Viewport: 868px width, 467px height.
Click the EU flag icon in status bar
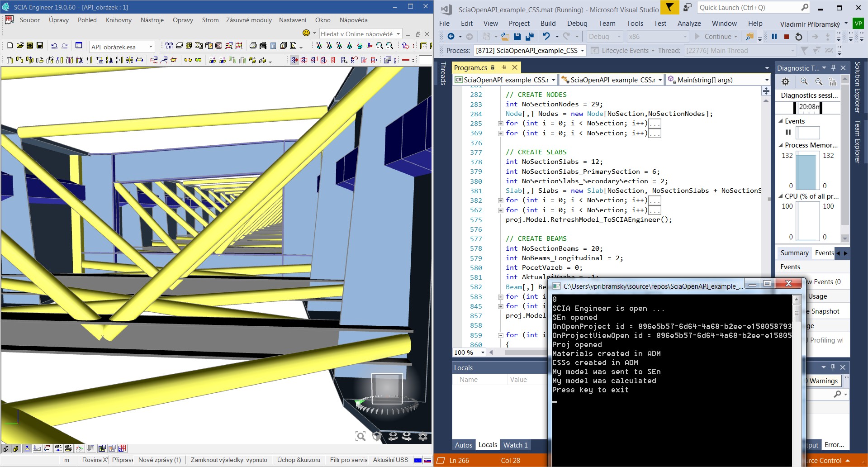pyautogui.click(x=418, y=460)
